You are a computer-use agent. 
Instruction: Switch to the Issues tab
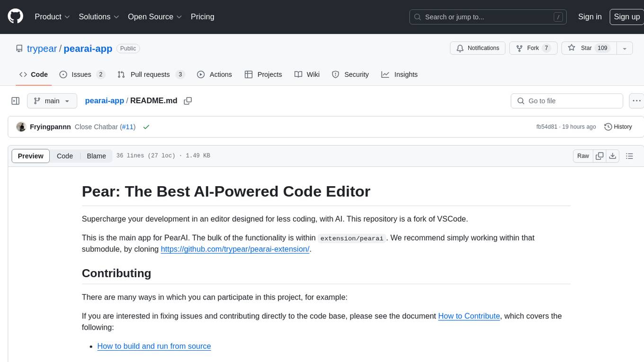[82, 74]
